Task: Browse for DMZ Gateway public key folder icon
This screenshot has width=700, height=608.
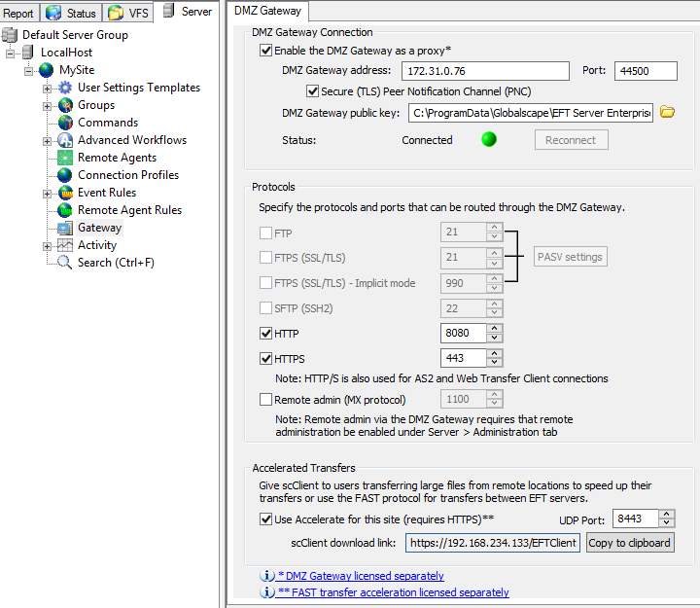Action: 667,113
